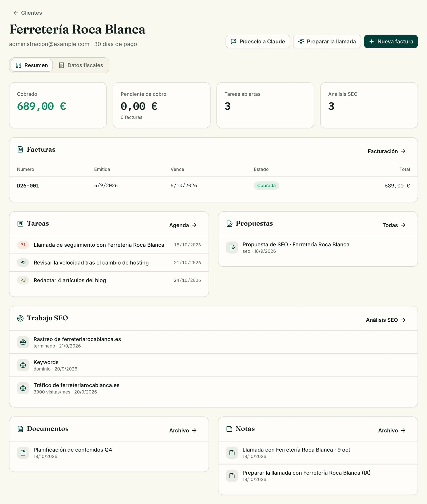Open note Preparar la llamada con Ferretería (IA)
This screenshot has height=504, width=427.
(x=318, y=476)
